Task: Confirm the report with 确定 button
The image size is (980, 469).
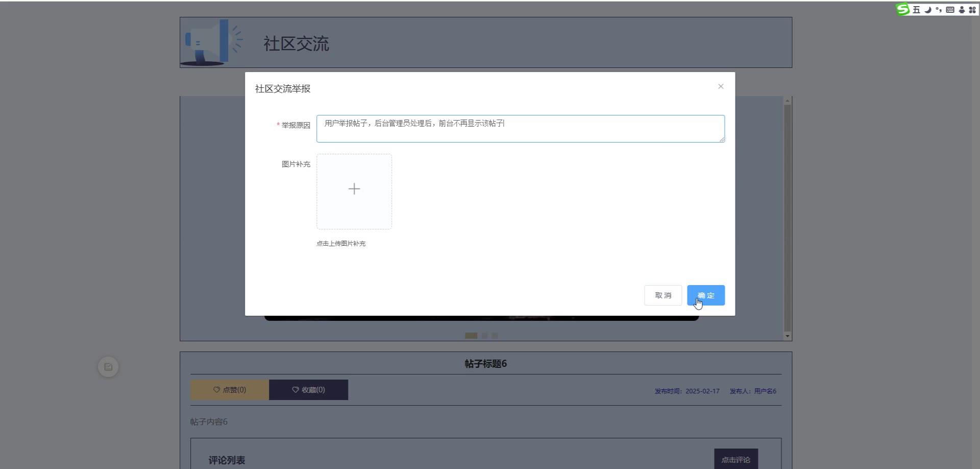Action: [x=705, y=295]
